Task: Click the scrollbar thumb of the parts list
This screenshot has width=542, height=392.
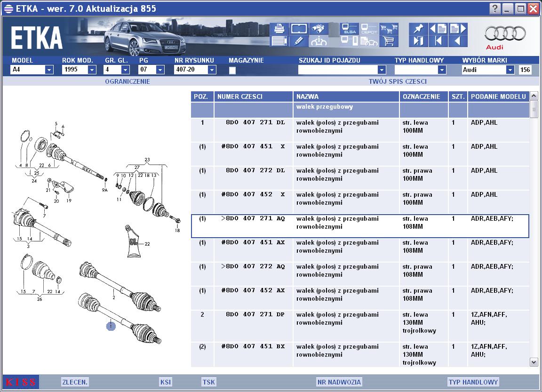Action: click(534, 109)
